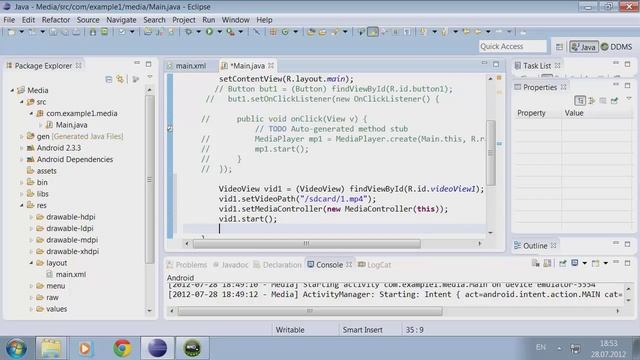
Task: Close the Properties view tab
Action: 563,87
